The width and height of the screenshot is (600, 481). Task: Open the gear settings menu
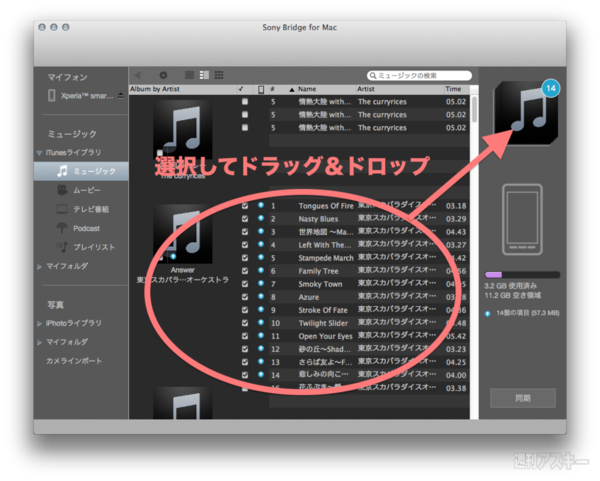coord(163,75)
